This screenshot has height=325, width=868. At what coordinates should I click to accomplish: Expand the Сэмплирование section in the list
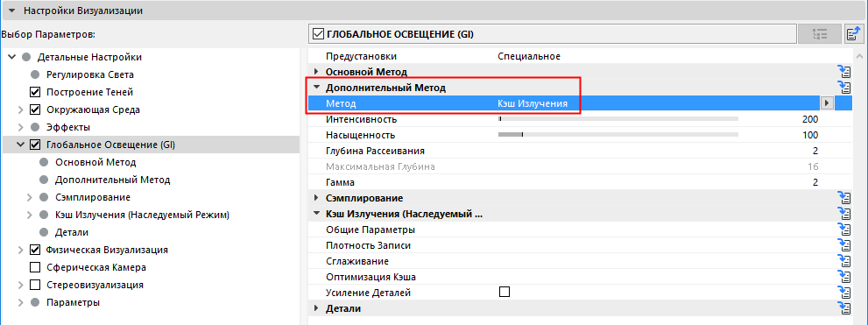pos(316,198)
